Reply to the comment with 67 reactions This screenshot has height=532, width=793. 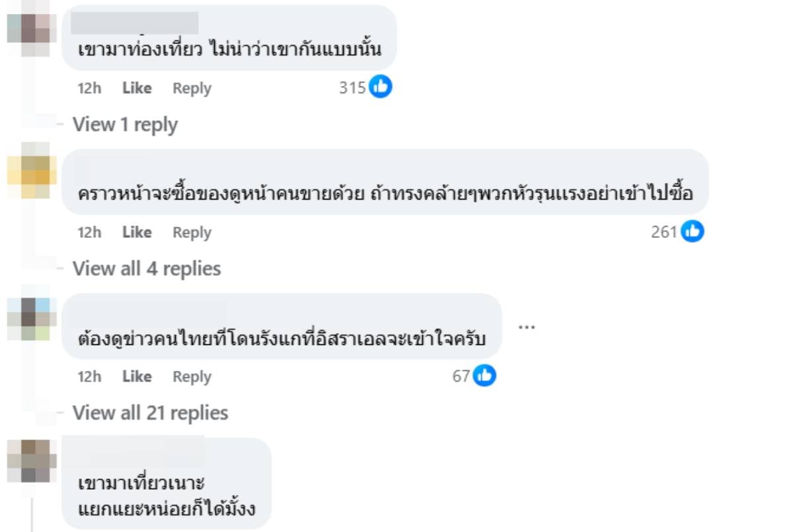point(192,376)
